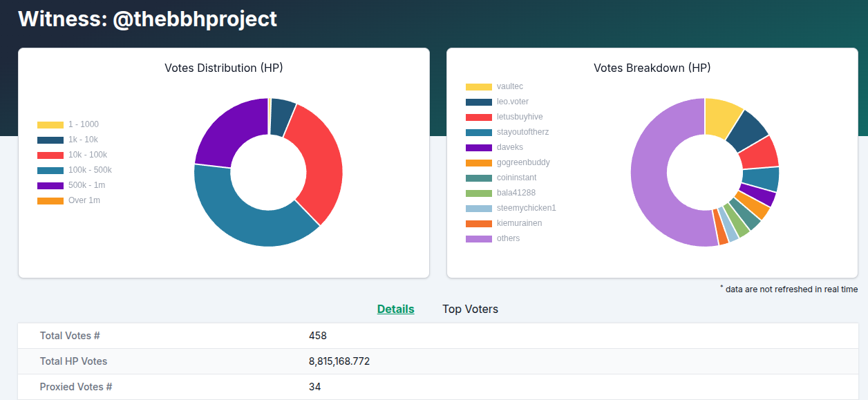The height and width of the screenshot is (400, 868).
Task: Click the daveks purple legend swatch
Action: coord(478,147)
